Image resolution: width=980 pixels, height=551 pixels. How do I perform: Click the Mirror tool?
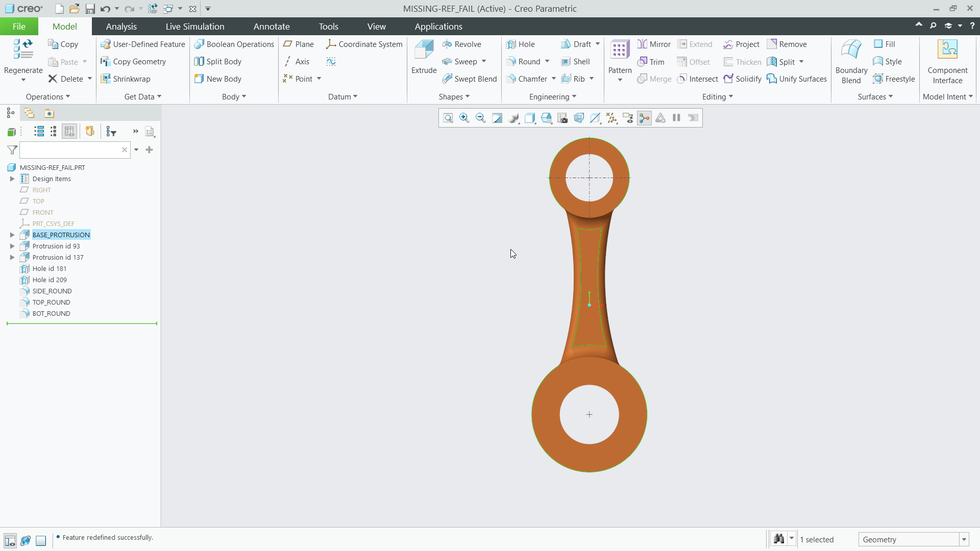(654, 44)
